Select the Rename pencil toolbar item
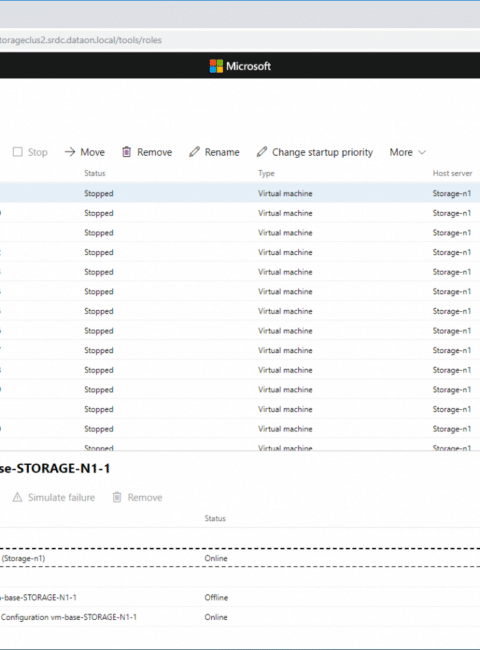Image resolution: width=480 pixels, height=650 pixels. tap(214, 152)
